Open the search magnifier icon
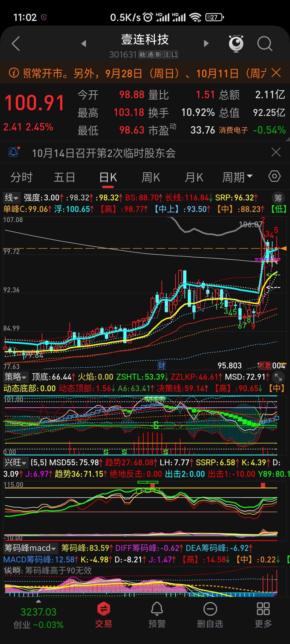Screen dimensions: 290x644 (x=265, y=43)
